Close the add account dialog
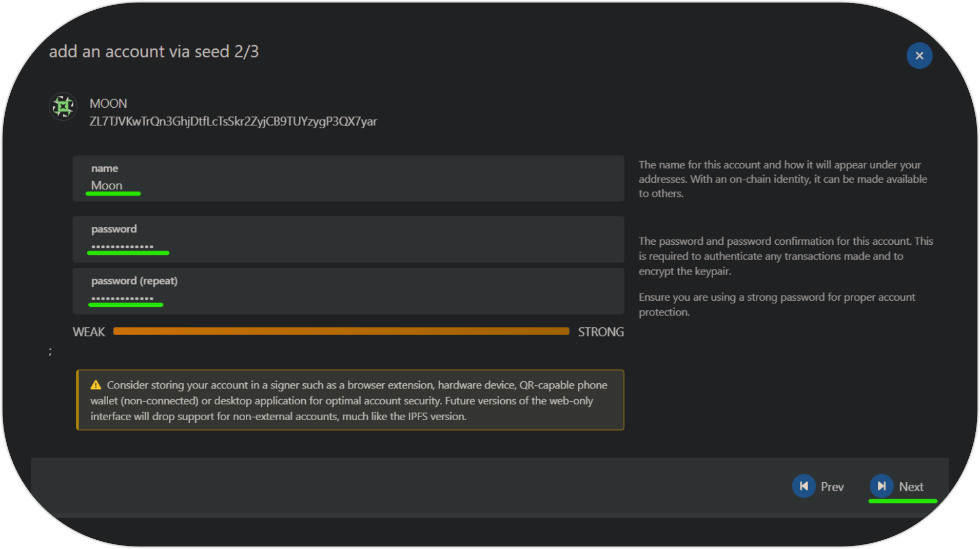Screen dimensions: 980x549 point(919,55)
